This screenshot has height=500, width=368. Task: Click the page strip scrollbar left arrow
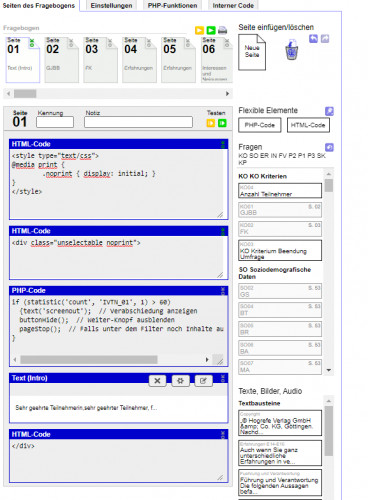(x=8, y=94)
